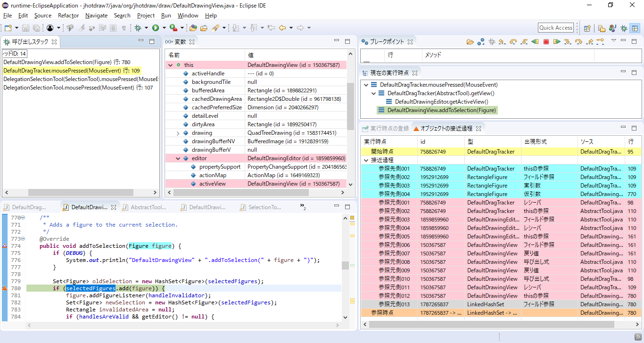Click the Last Edit Location arrow icon

[271, 28]
